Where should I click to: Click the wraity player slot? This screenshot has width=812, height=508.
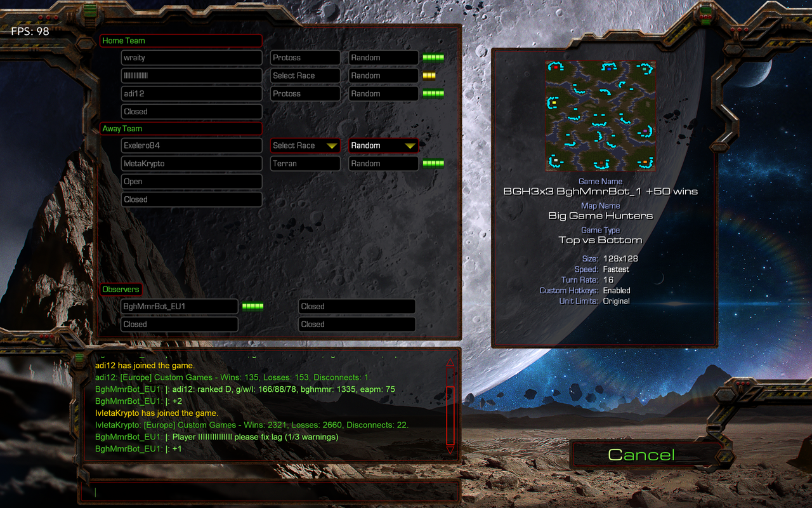click(x=192, y=58)
